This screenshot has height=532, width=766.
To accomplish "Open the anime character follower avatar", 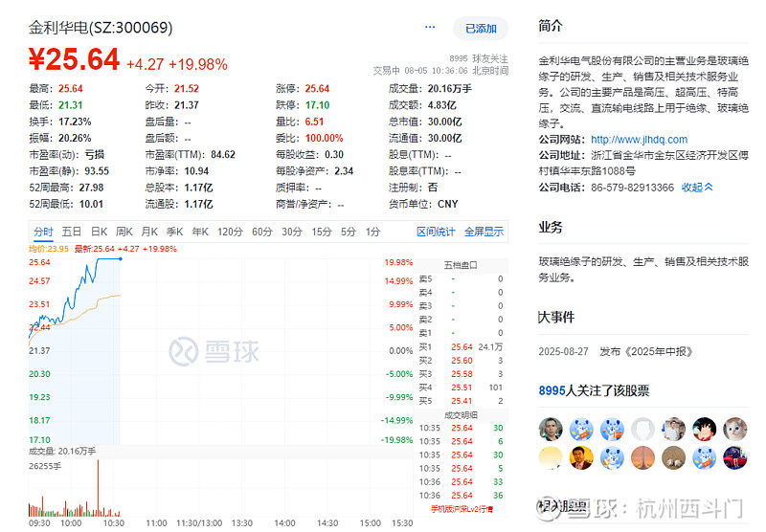I will pyautogui.click(x=705, y=430).
